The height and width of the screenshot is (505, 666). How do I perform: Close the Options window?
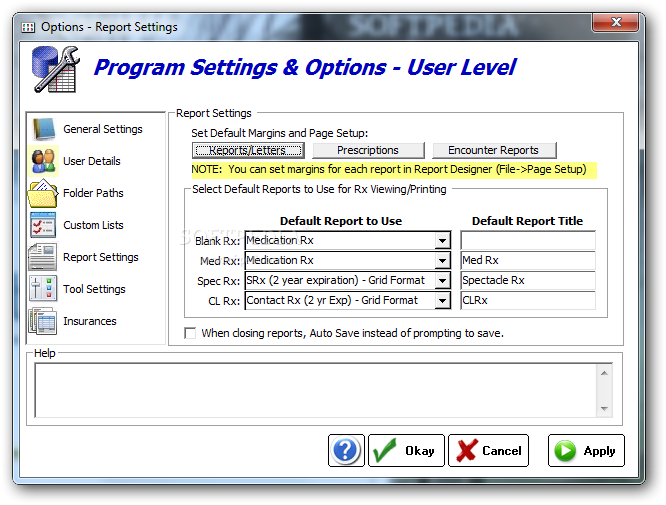(616, 22)
